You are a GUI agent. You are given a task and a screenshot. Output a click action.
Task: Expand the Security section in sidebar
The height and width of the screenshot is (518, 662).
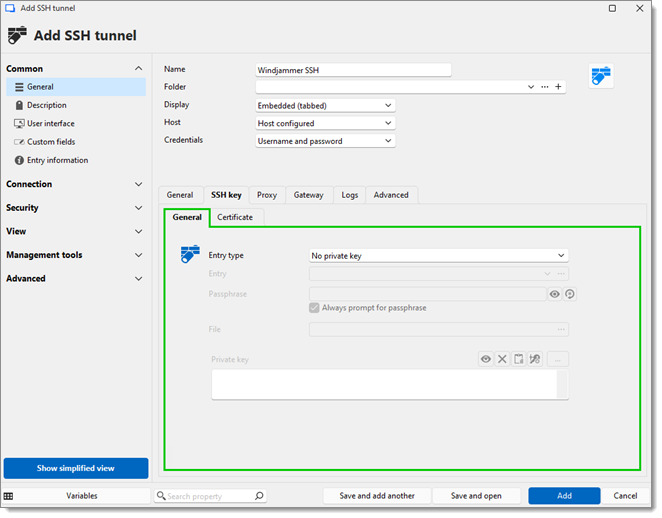pos(75,208)
